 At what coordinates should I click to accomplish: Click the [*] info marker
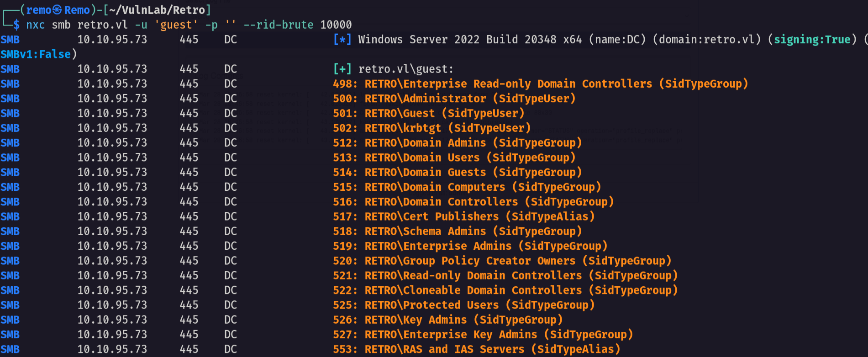pos(342,40)
